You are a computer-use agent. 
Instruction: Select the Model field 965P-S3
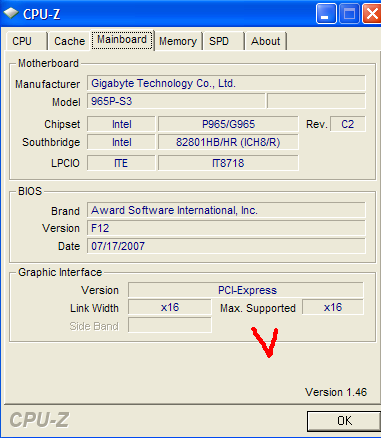click(x=176, y=101)
